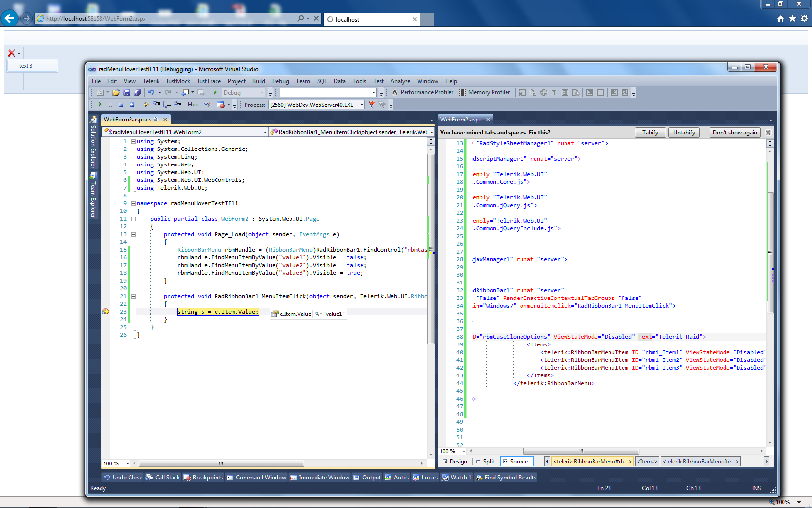Open zoom 100 % dropdown in code editor
The width and height of the screenshot is (812, 508).
click(128, 463)
